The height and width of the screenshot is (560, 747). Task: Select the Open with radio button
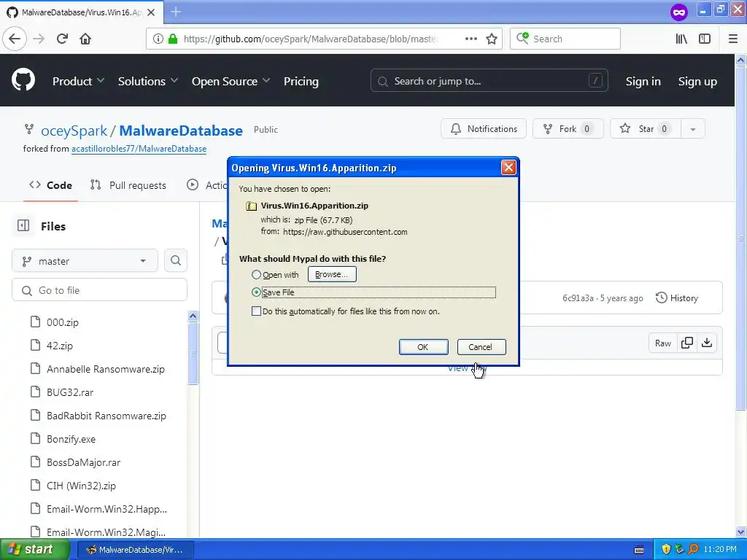[256, 275]
